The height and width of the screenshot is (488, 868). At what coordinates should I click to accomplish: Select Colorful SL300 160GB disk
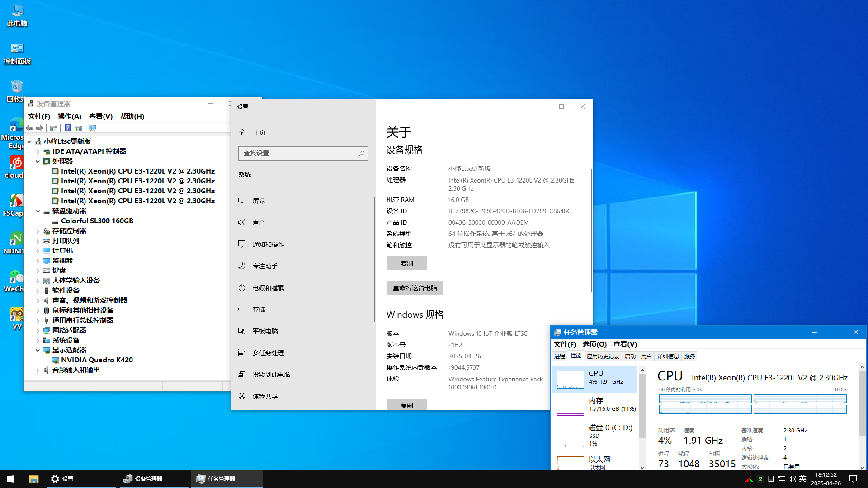97,221
